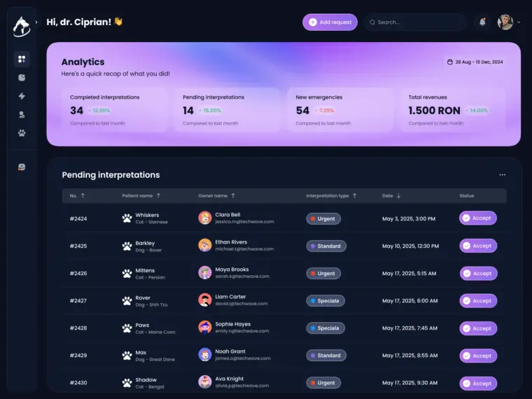Image resolution: width=532 pixels, height=399 pixels.
Task: Click Maya Brooks' avatar
Action: 205,272
